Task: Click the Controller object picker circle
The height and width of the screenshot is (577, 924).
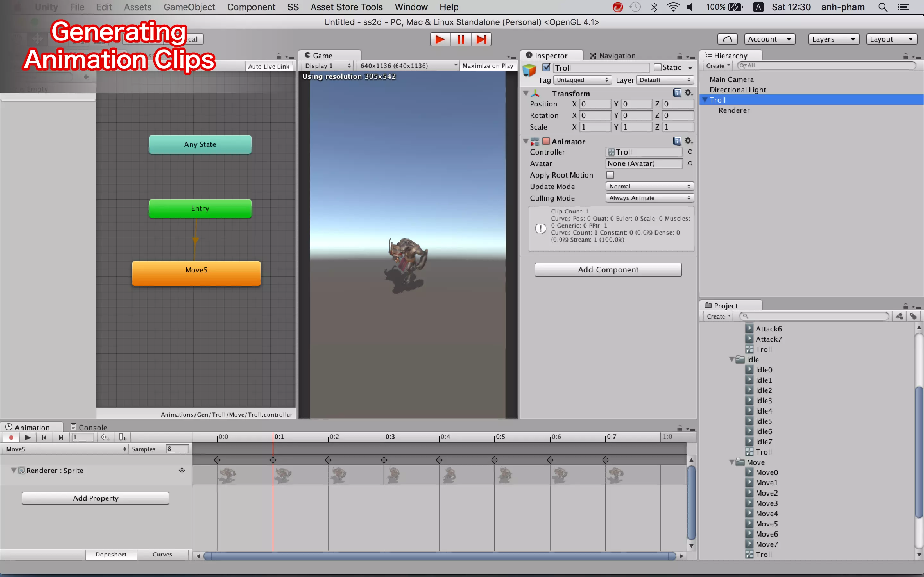Action: [x=690, y=152]
